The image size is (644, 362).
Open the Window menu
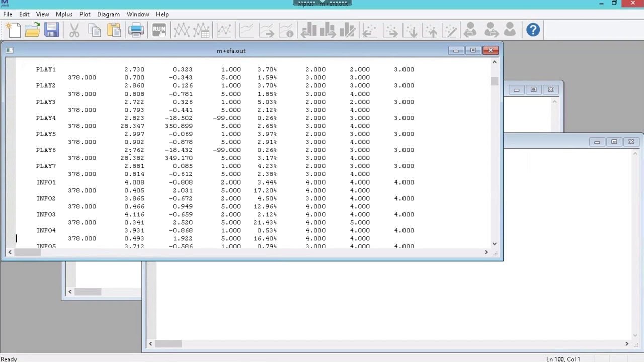tap(138, 14)
